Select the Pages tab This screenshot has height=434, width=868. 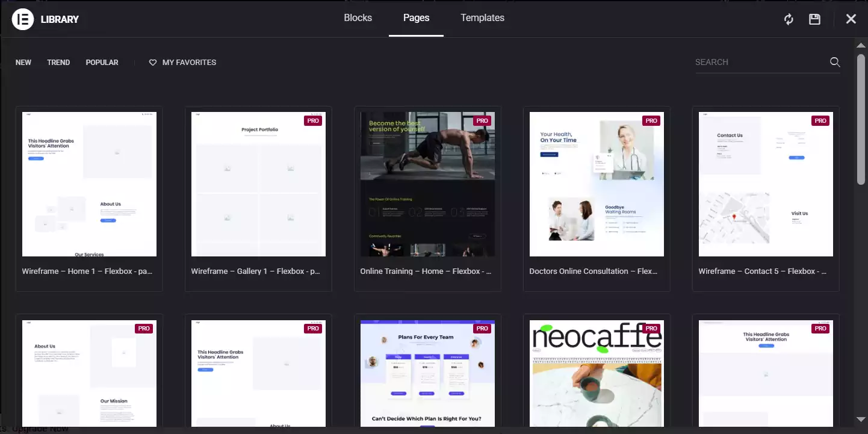416,18
